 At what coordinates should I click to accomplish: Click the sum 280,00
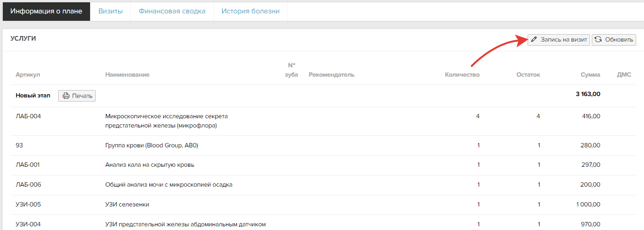[x=591, y=145]
